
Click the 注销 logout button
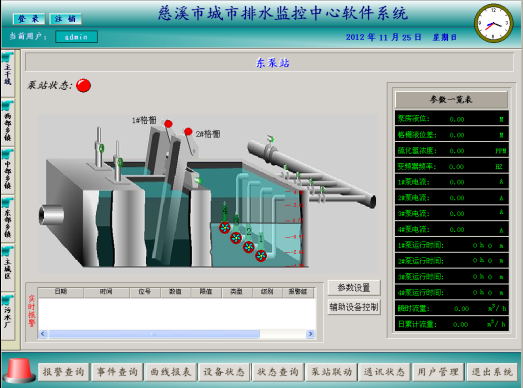(x=65, y=19)
